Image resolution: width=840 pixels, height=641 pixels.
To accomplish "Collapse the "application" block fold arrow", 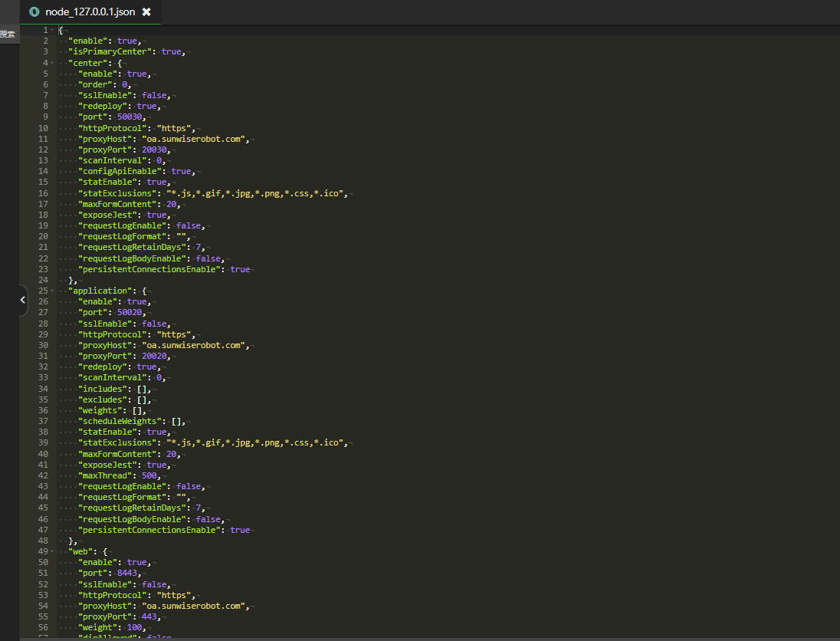I will coord(51,291).
